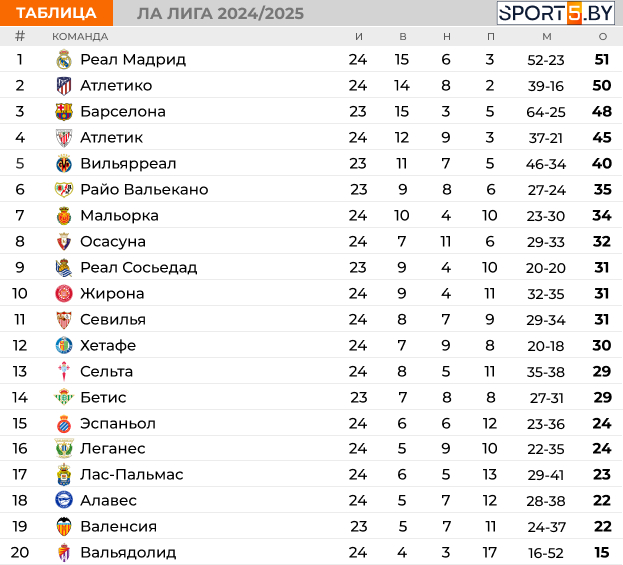The width and height of the screenshot is (623, 565).
Task: Open the ТАБЛИЦА orange tab
Action: click(x=56, y=13)
